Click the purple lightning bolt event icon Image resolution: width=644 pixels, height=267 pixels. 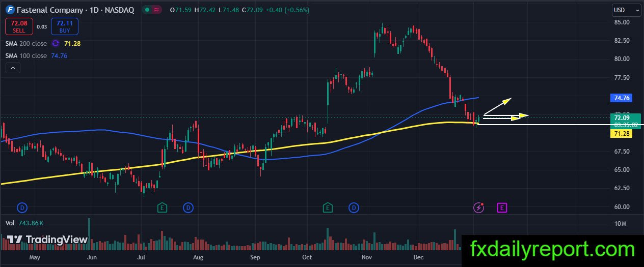pos(478,207)
